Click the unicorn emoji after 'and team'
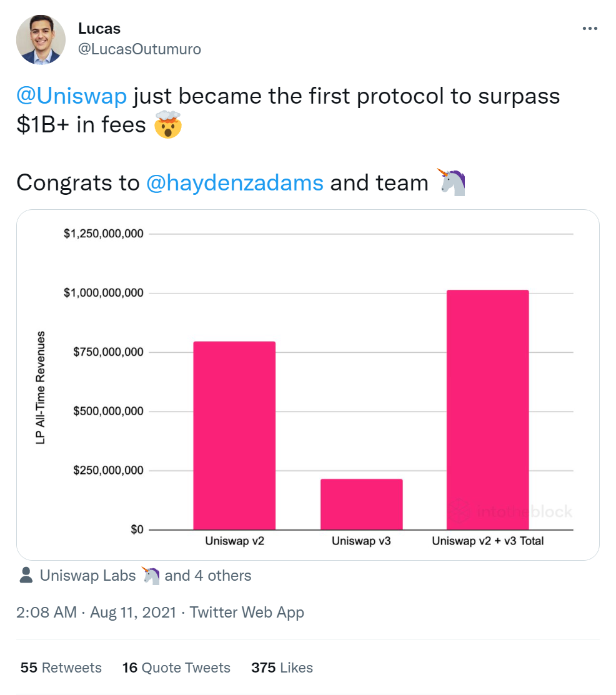Viewport: 616px width, 695px height. 450,182
